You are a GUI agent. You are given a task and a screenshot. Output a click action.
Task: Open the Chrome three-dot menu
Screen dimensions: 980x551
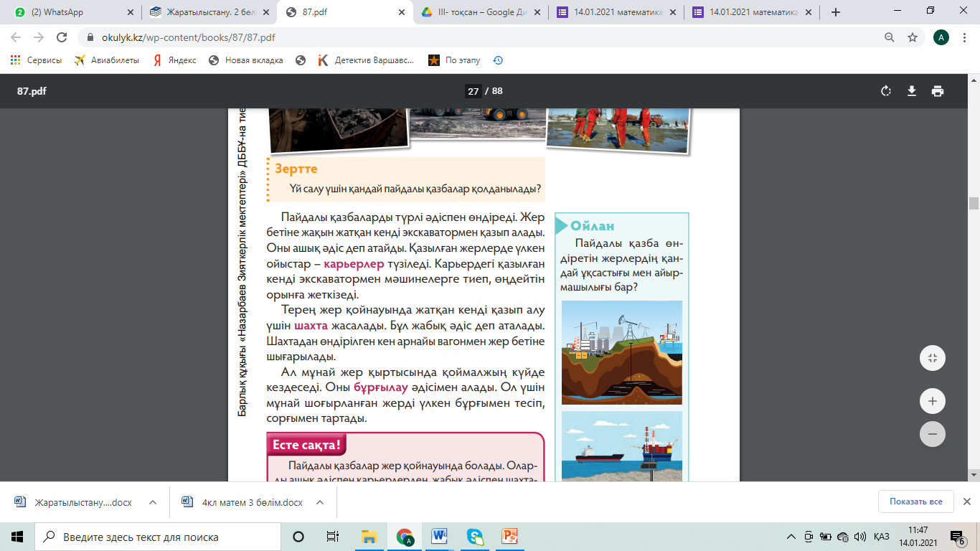coord(964,37)
